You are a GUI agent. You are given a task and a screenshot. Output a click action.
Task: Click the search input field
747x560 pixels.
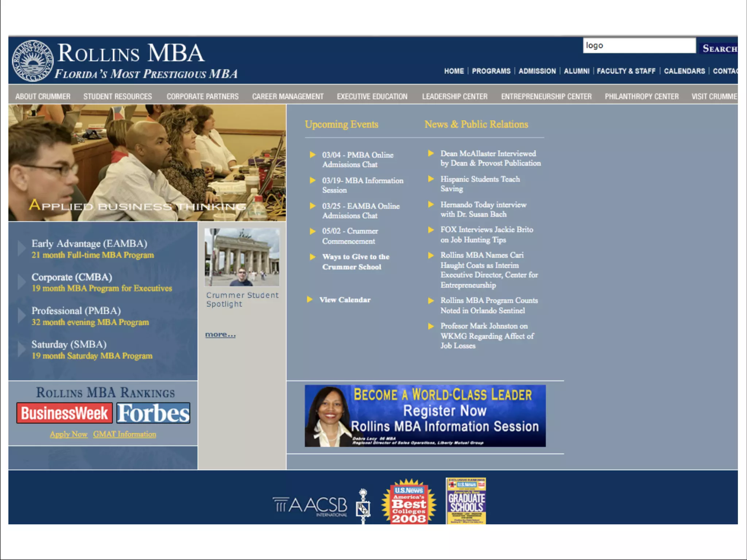(x=639, y=46)
